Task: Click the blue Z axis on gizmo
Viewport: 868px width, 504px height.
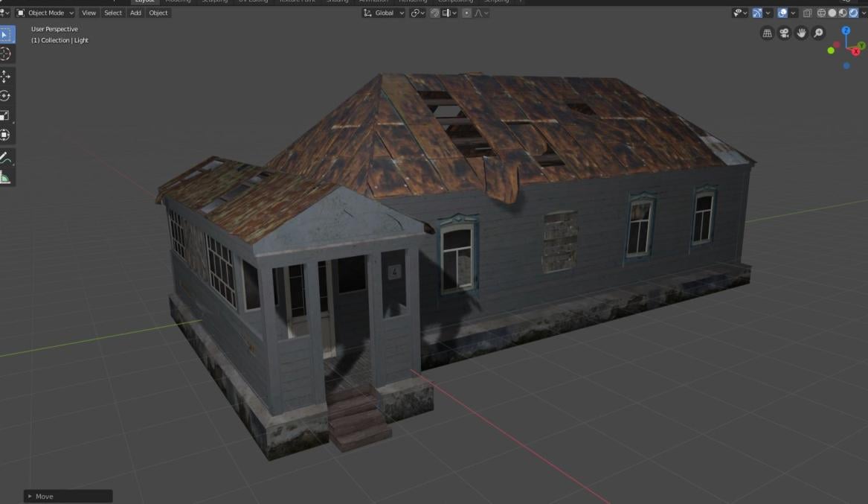Action: pos(846,31)
